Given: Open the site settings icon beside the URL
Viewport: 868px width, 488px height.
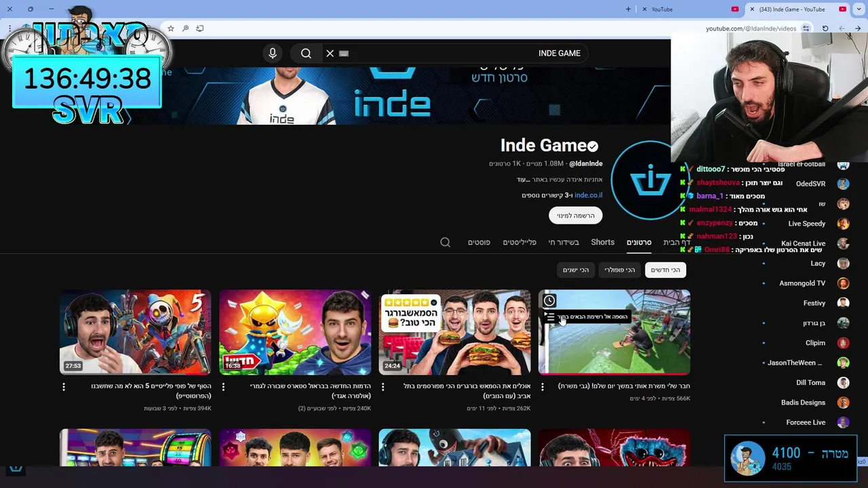Looking at the screenshot, I should [806, 28].
